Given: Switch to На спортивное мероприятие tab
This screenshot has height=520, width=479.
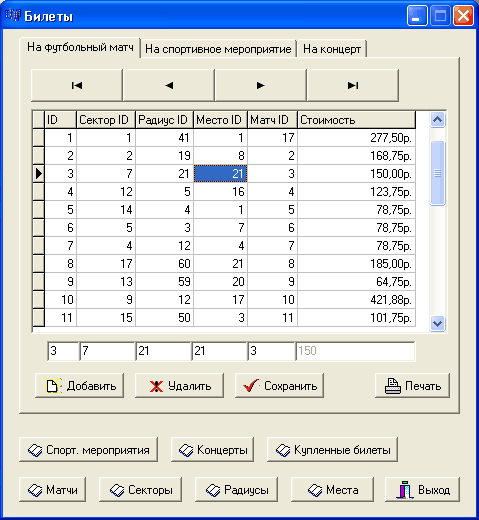Looking at the screenshot, I should click(218, 49).
